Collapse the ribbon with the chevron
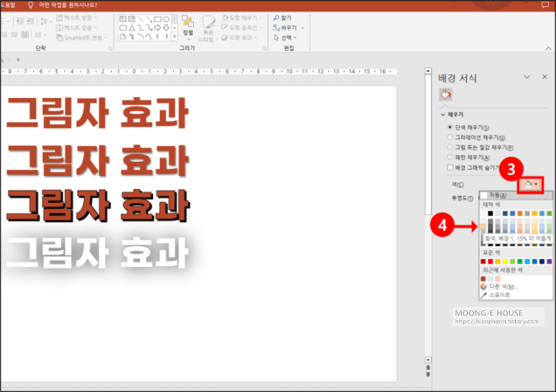556x392 pixels. 548,49
